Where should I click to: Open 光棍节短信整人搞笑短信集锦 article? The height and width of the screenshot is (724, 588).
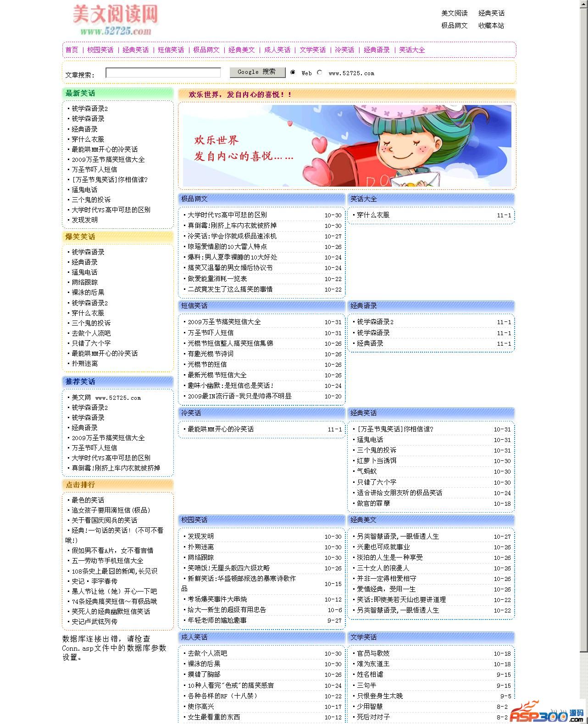click(x=230, y=343)
